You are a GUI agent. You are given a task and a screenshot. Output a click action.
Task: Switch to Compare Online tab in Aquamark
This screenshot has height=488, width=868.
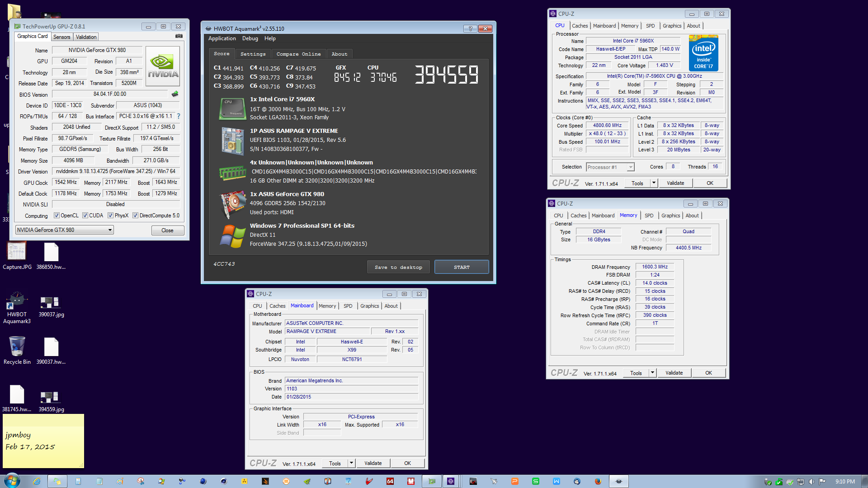[x=298, y=54]
